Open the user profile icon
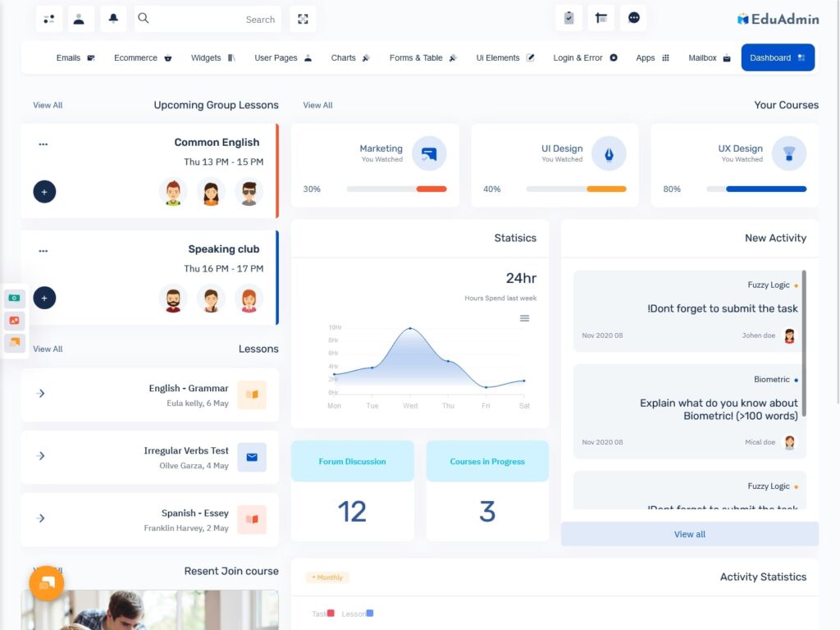Viewport: 840px width, 630px height. pyautogui.click(x=80, y=18)
